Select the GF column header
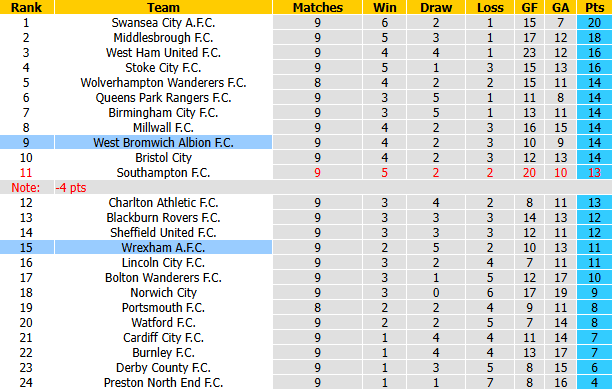 pos(529,7)
